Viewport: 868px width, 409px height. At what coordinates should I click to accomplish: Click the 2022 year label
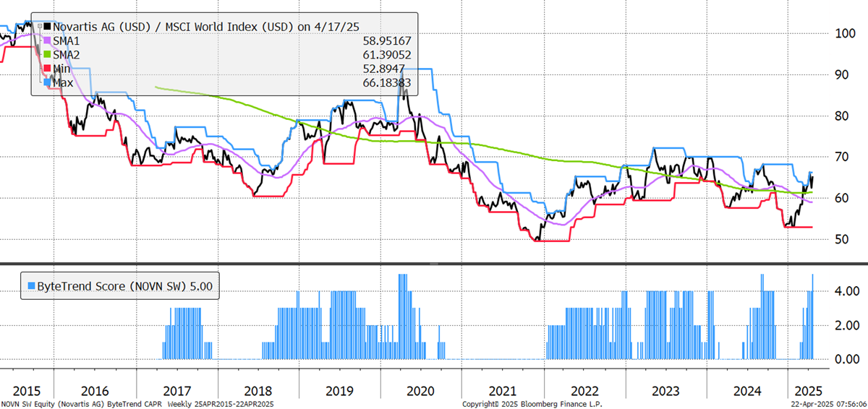584,390
